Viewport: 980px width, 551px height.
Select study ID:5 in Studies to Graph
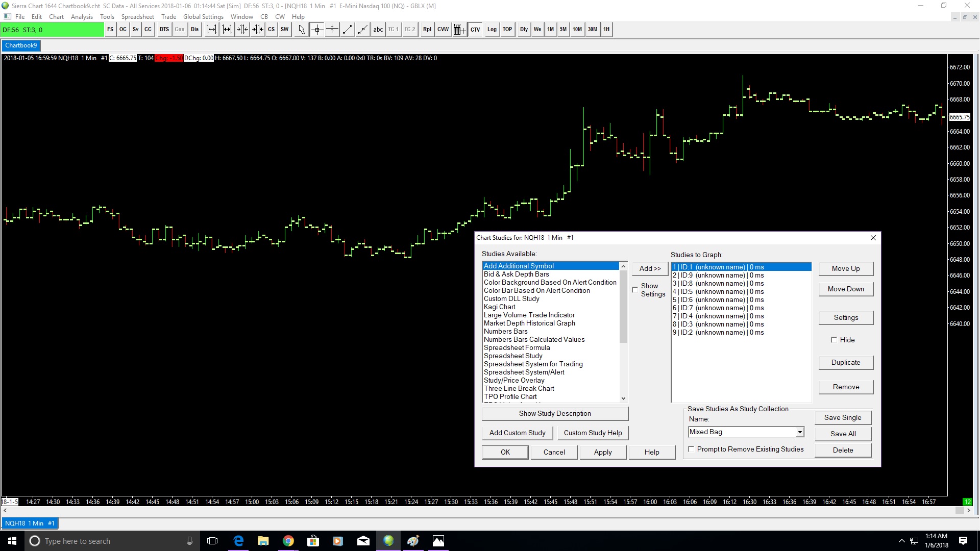click(x=718, y=291)
